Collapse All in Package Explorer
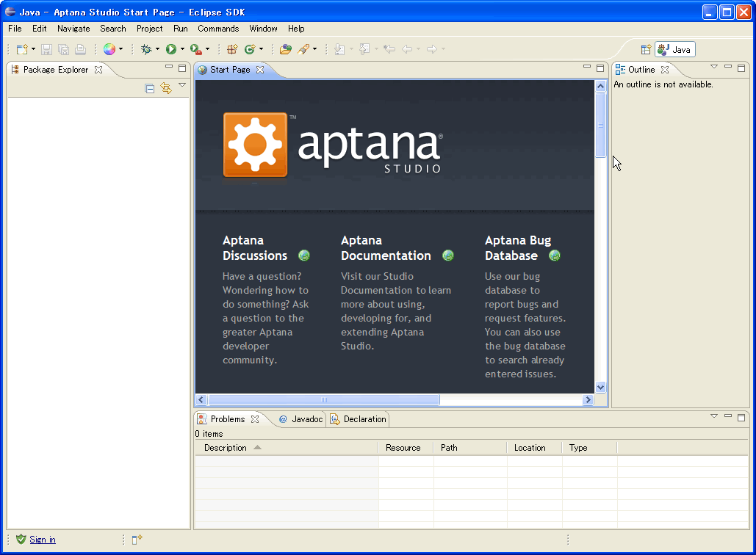Viewport: 756px width, 555px height. click(150, 88)
